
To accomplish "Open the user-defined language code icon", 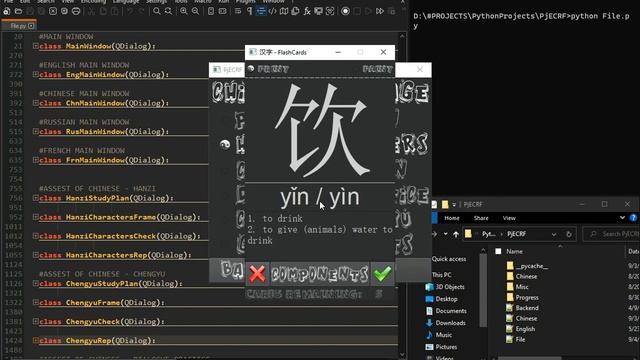I will pos(272,11).
